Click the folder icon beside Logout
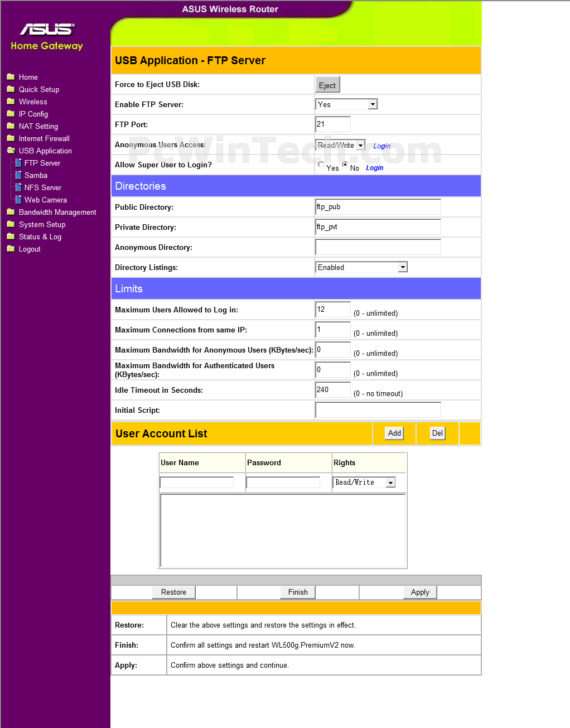The width and height of the screenshot is (570, 728). (x=11, y=249)
